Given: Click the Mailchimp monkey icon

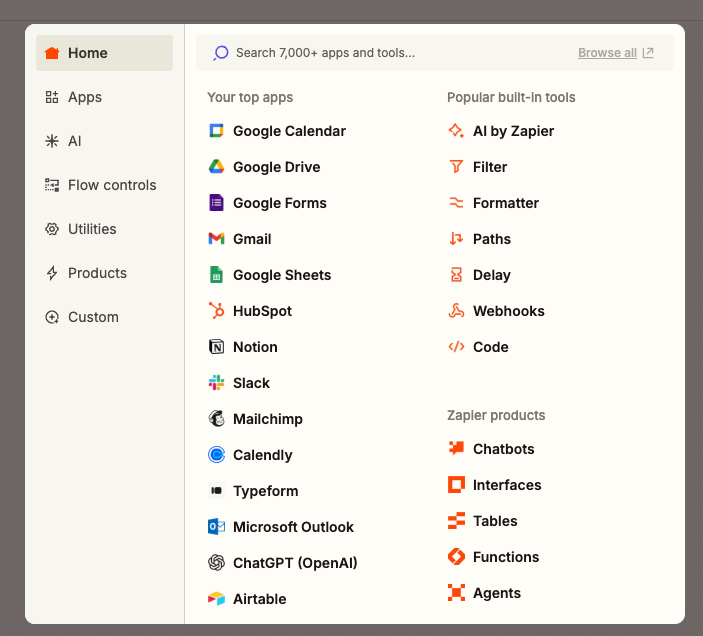Looking at the screenshot, I should click(216, 419).
